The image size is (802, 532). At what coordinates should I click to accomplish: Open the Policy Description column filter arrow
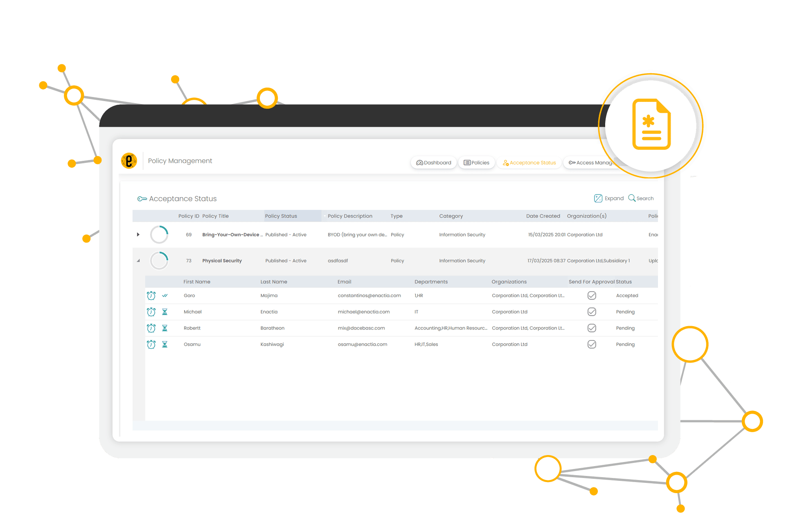coord(324,216)
